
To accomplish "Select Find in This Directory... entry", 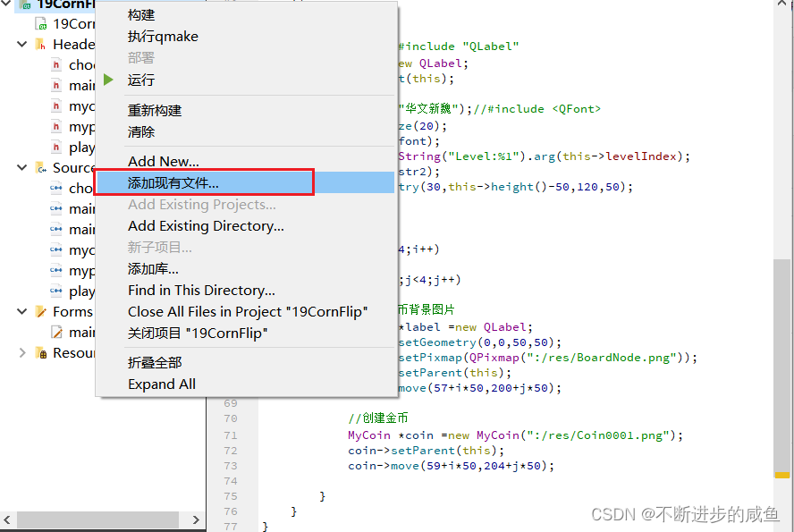I will (201, 291).
